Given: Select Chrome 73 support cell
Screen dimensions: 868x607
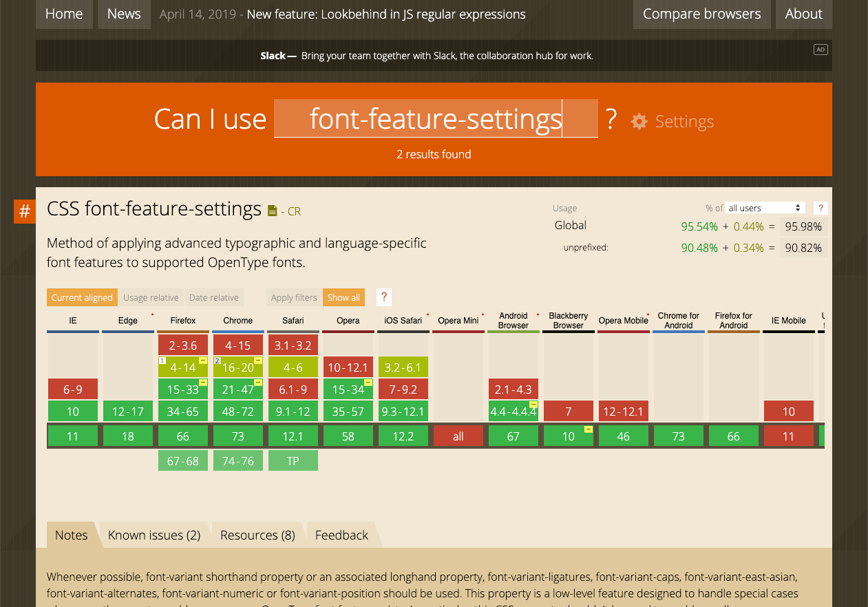Looking at the screenshot, I should (x=238, y=436).
